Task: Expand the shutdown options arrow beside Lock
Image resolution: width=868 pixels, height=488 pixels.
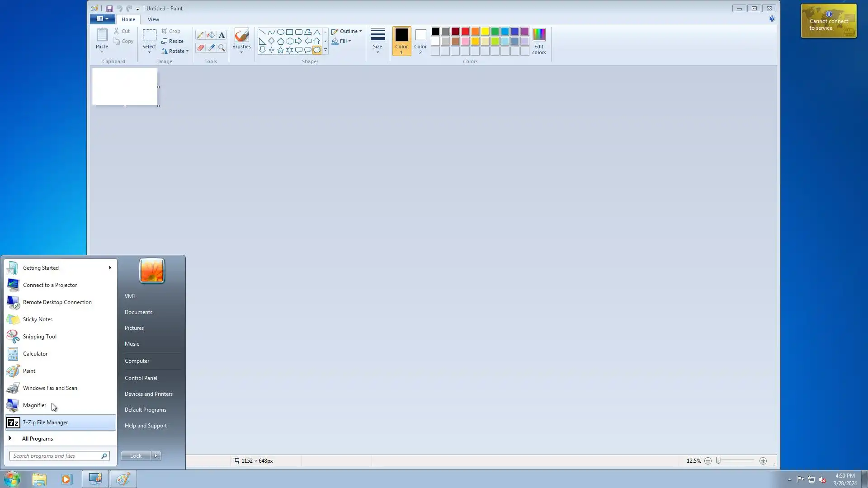Action: 156,456
